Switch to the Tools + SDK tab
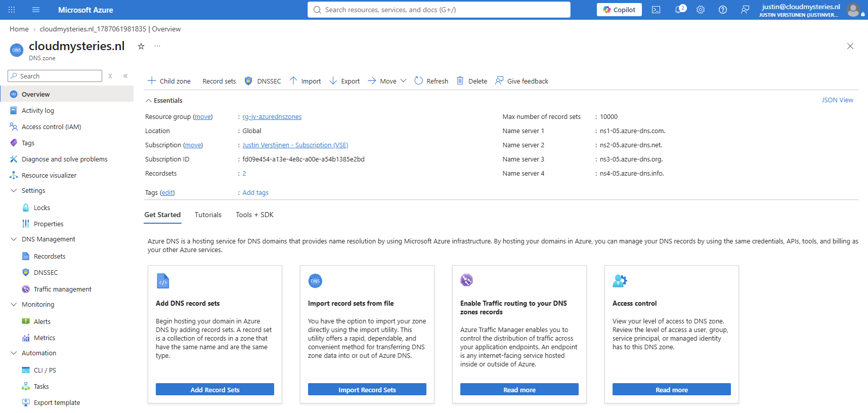The image size is (868, 413). [x=254, y=215]
